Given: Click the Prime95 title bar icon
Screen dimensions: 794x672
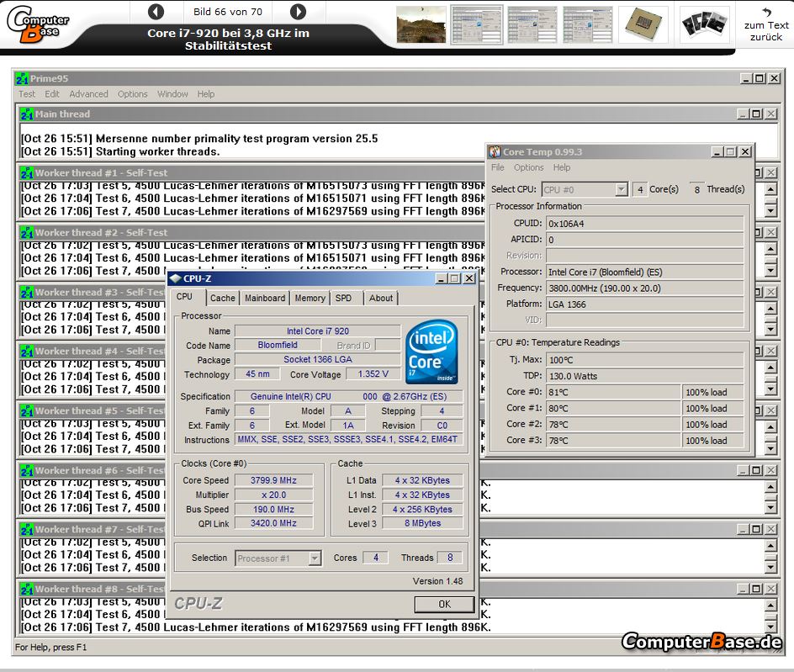Looking at the screenshot, I should (22, 79).
